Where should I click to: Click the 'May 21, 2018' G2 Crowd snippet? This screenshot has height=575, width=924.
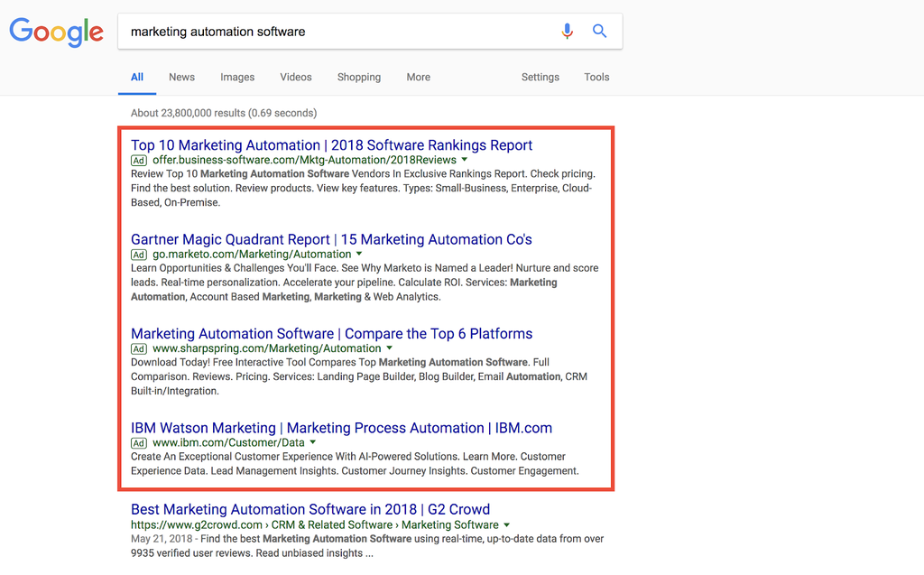(367, 546)
